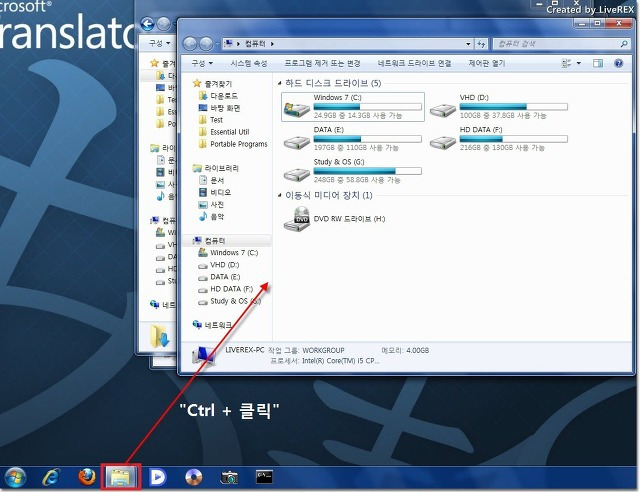The height and width of the screenshot is (492, 640).
Task: Click 시스템 속성 in the toolbar
Action: [x=249, y=63]
